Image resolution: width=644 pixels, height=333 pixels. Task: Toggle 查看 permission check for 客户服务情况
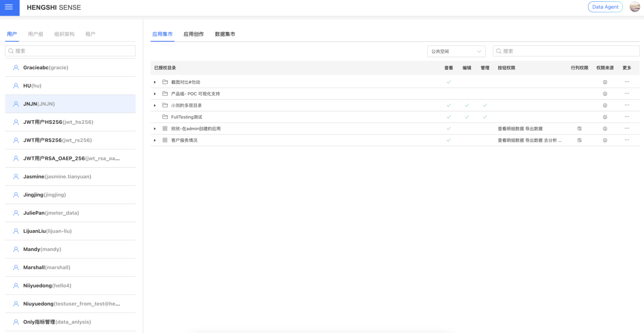pos(449,140)
